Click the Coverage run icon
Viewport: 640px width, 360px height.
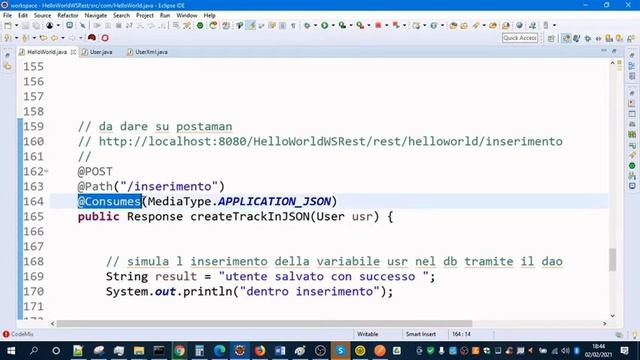point(342,25)
